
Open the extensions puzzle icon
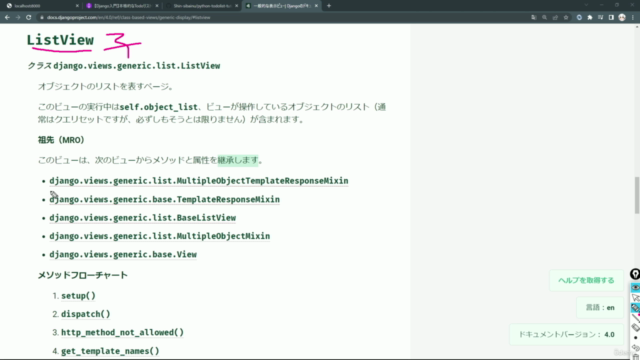click(x=590, y=18)
